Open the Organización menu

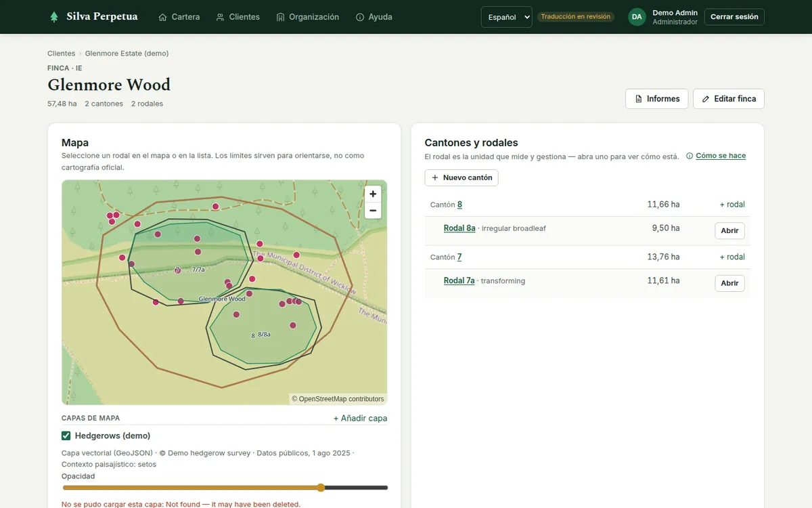[x=308, y=17]
